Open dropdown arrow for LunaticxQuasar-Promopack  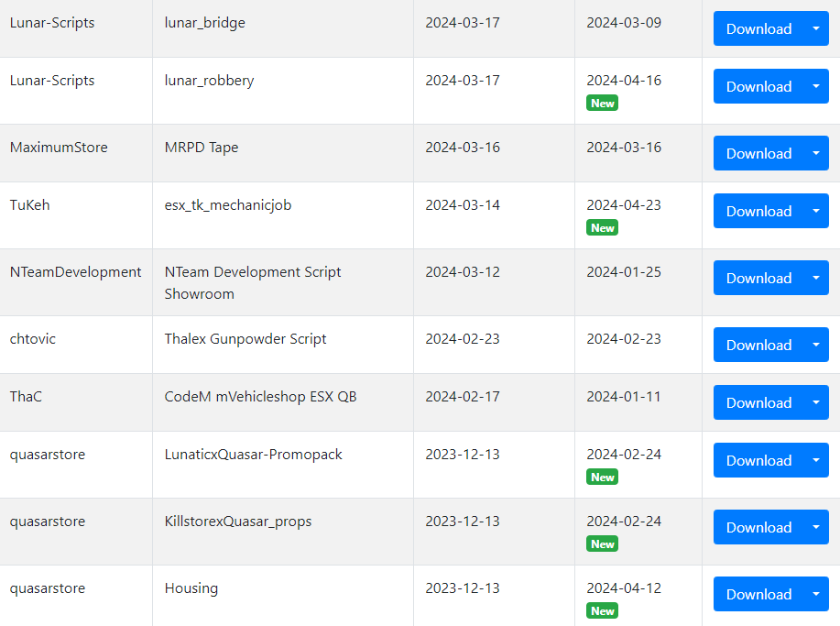(x=816, y=460)
